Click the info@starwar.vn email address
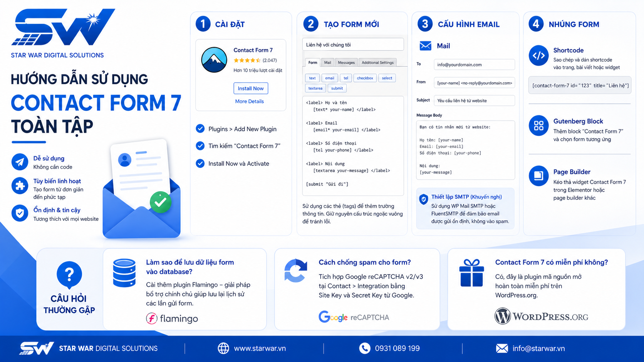Viewport: 644px width, 362px height. 538,349
